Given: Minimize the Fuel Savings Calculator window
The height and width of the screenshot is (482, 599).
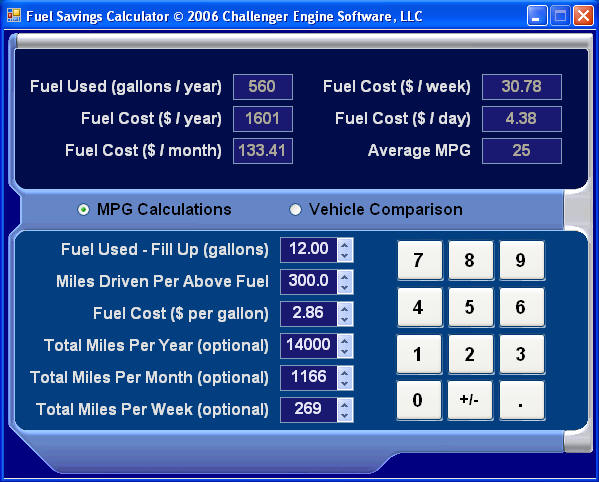Looking at the screenshot, I should coord(537,16).
